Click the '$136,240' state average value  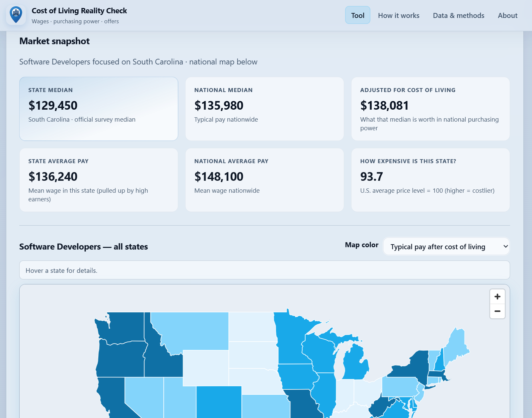point(53,176)
